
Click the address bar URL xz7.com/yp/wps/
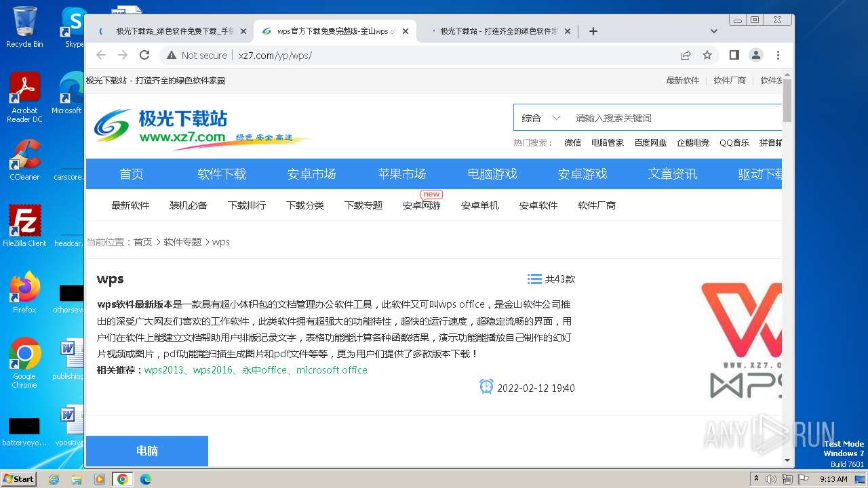[x=275, y=56]
